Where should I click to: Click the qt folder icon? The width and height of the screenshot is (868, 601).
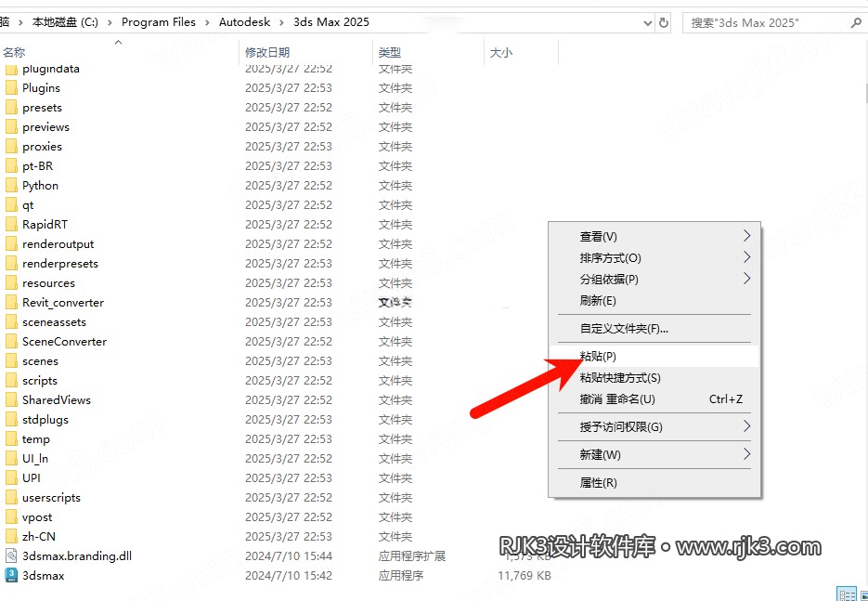coord(11,205)
